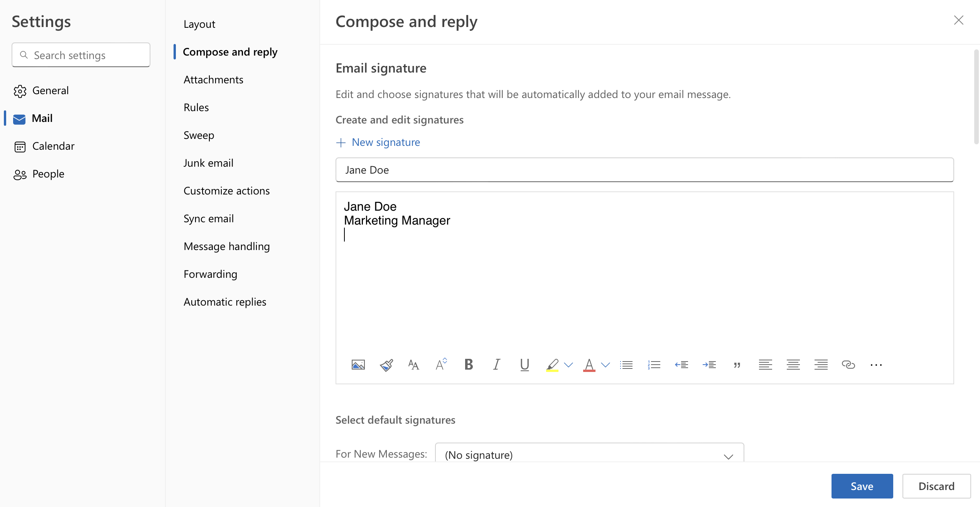Click the Bold formatting icon
980x507 pixels.
(x=469, y=364)
